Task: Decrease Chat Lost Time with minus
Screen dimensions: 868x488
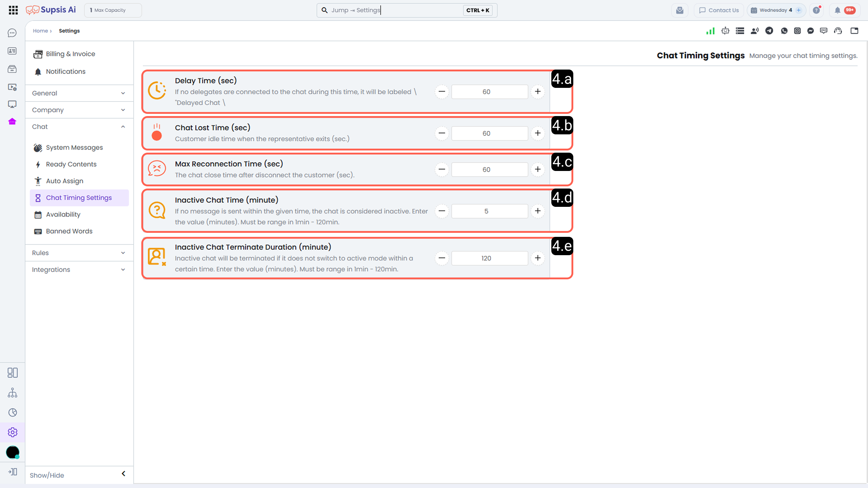Action: pyautogui.click(x=442, y=133)
